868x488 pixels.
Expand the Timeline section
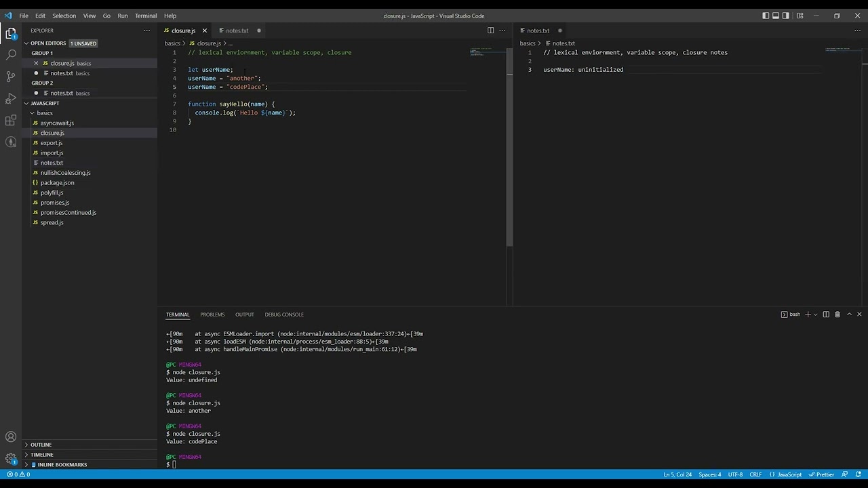coord(90,455)
